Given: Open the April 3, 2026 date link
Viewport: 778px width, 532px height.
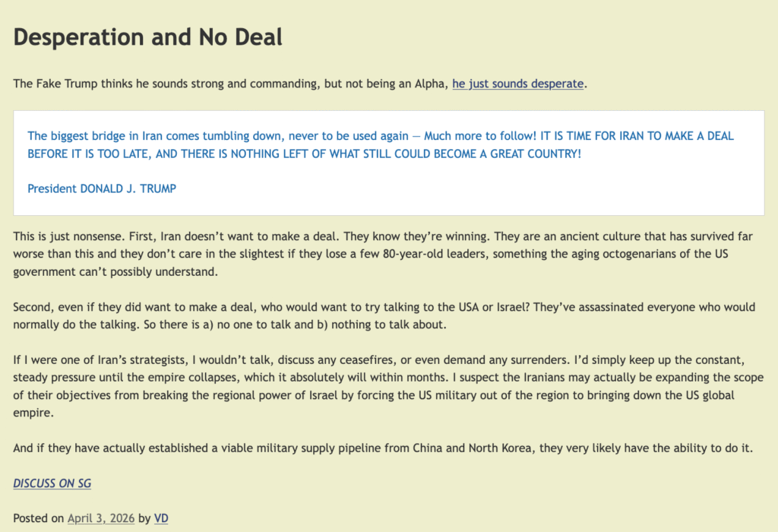Looking at the screenshot, I should click(x=100, y=518).
